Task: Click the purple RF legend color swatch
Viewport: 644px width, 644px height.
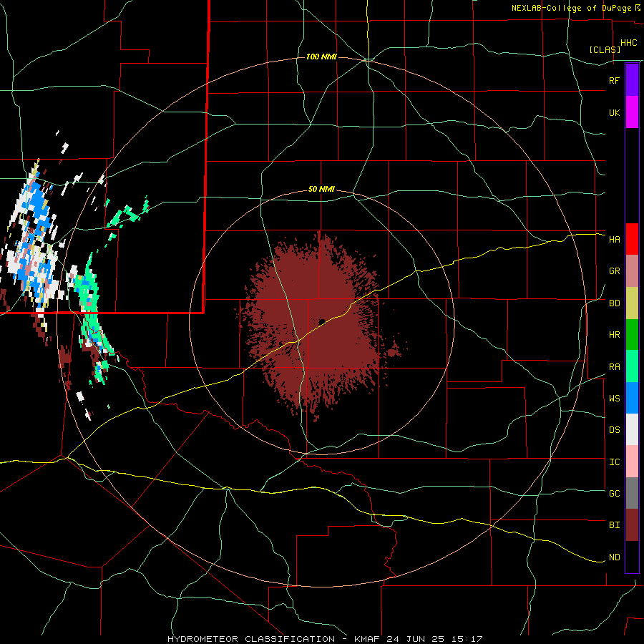Action: 632,80
